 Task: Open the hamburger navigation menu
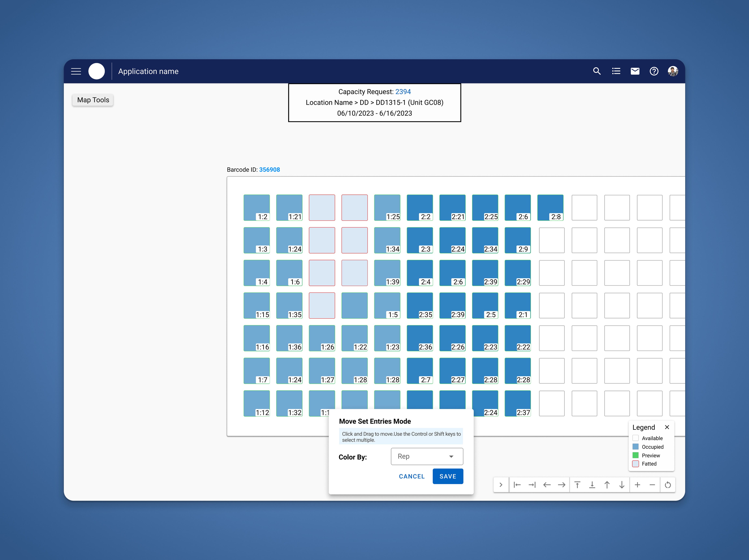[76, 71]
